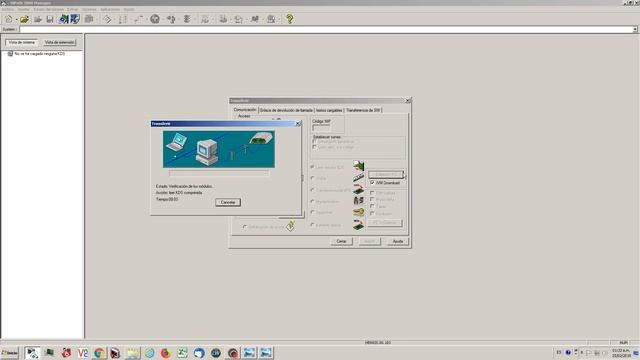Select the Mantenimiento radio option
This screenshot has width=640, height=360.
312,202
